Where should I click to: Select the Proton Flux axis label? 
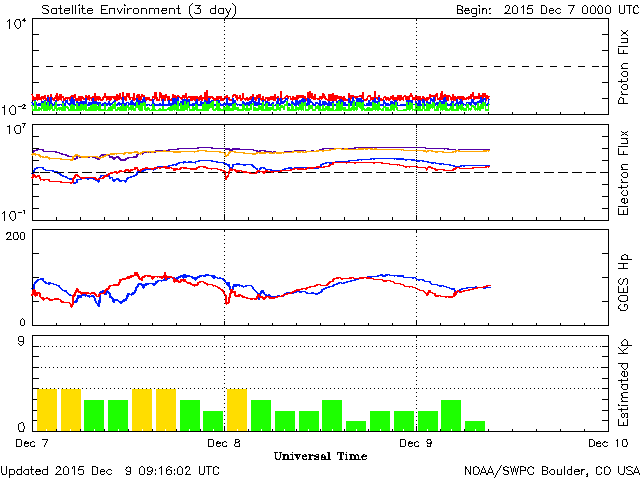coord(624,68)
